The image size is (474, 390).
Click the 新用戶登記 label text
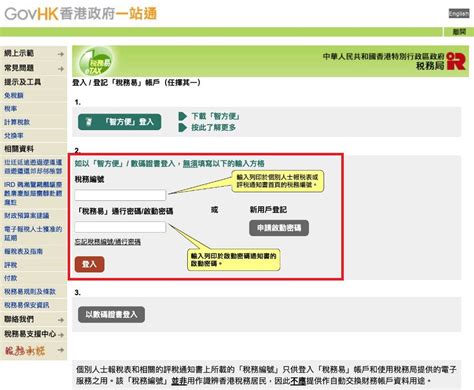[268, 210]
